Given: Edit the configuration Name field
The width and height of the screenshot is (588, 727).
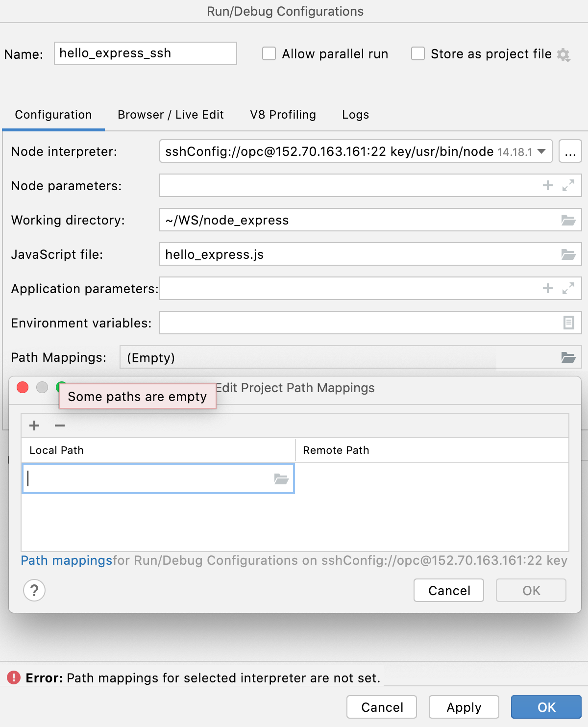Looking at the screenshot, I should click(145, 53).
